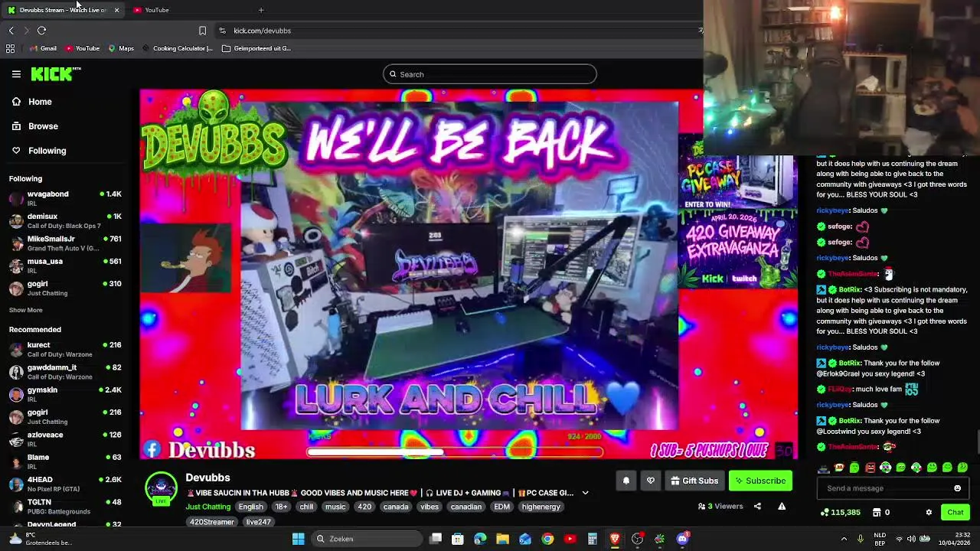Image resolution: width=980 pixels, height=551 pixels.
Task: Report the stream with warning triangle icon
Action: 782,506
